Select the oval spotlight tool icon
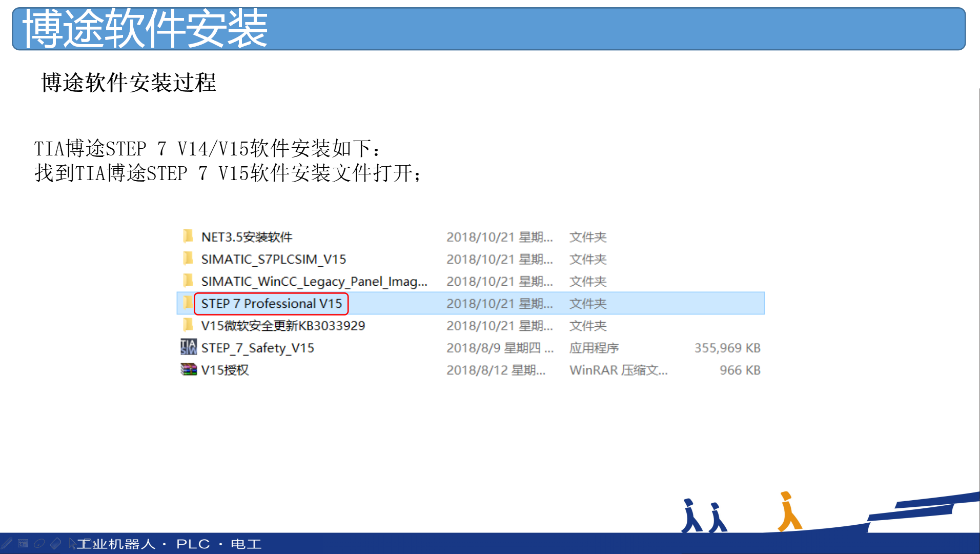The width and height of the screenshot is (980, 554). point(39,543)
